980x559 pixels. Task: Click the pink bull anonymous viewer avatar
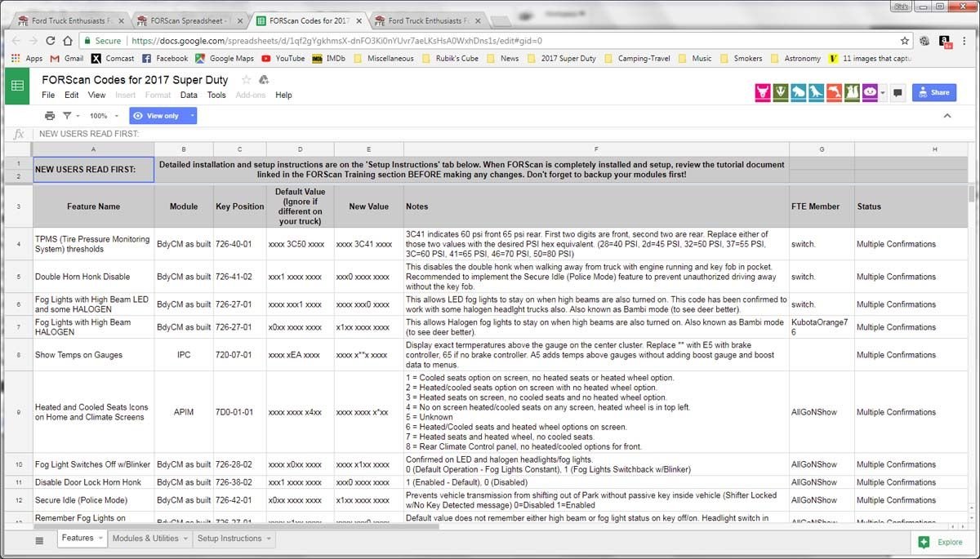[762, 92]
